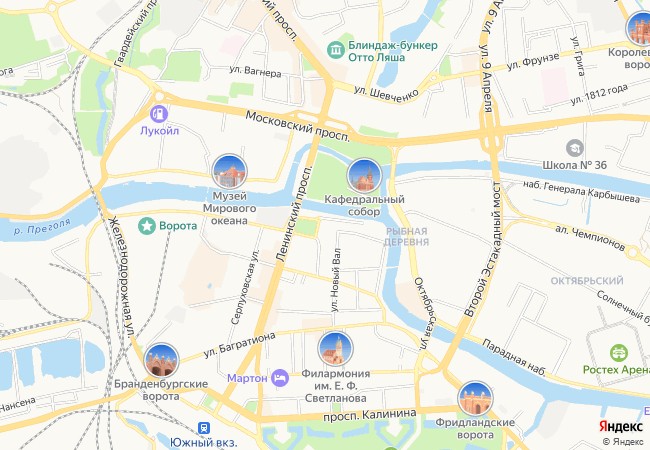Select the Лукойл gas station icon
This screenshot has width=650, height=450.
click(x=159, y=113)
